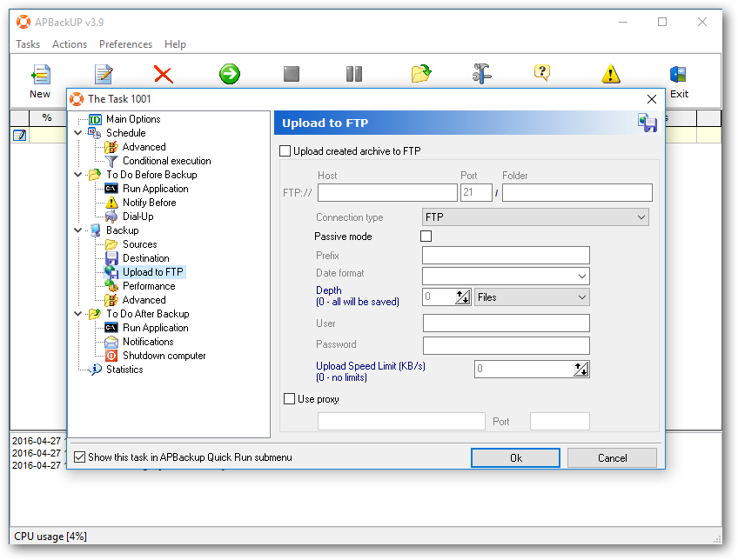Open the Preferences menu
This screenshot has width=738, height=560.
[125, 44]
